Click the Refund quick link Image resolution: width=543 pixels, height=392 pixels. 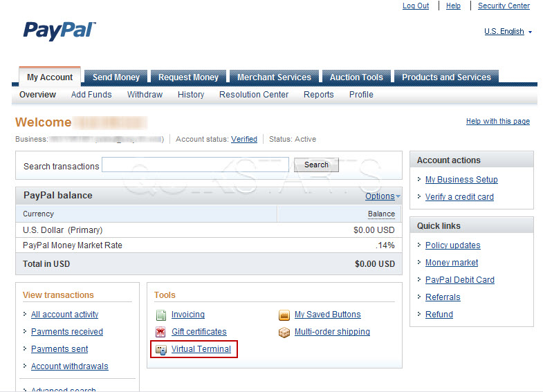(x=439, y=315)
